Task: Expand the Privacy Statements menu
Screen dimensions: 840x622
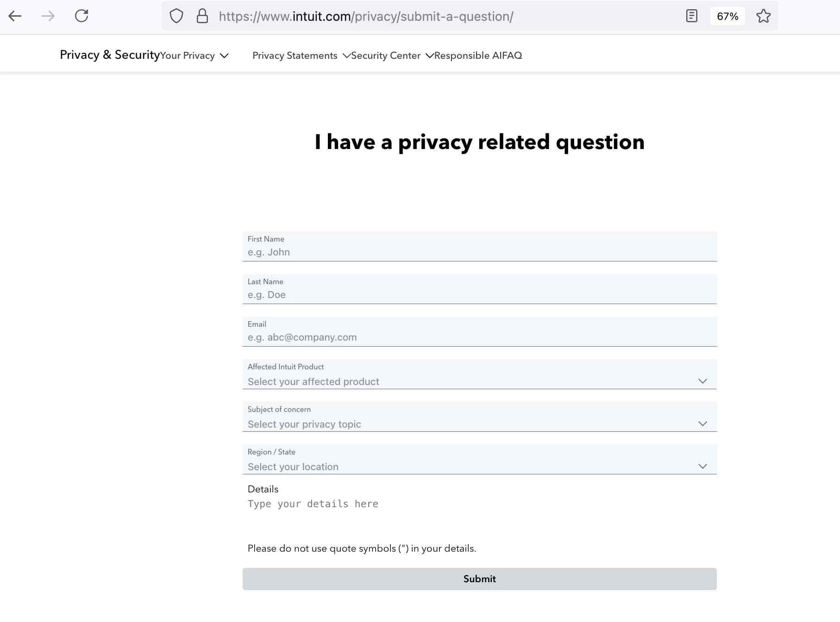Action: coord(301,56)
